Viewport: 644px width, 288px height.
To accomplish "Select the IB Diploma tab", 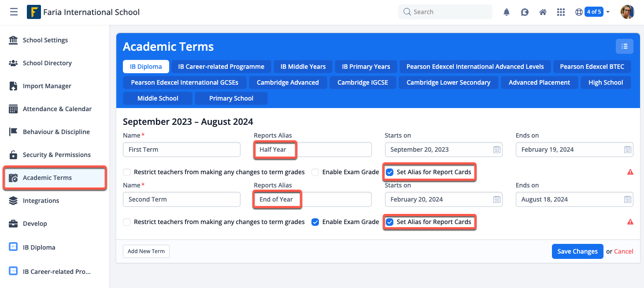I will 146,67.
